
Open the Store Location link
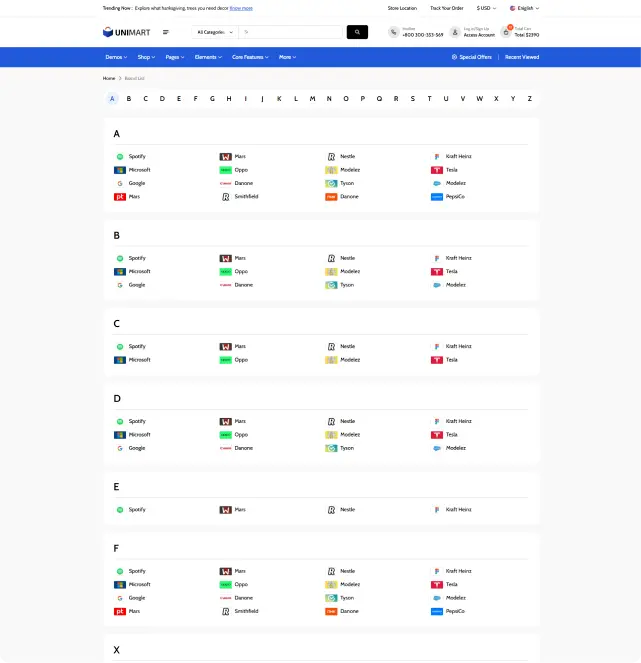pyautogui.click(x=402, y=7)
